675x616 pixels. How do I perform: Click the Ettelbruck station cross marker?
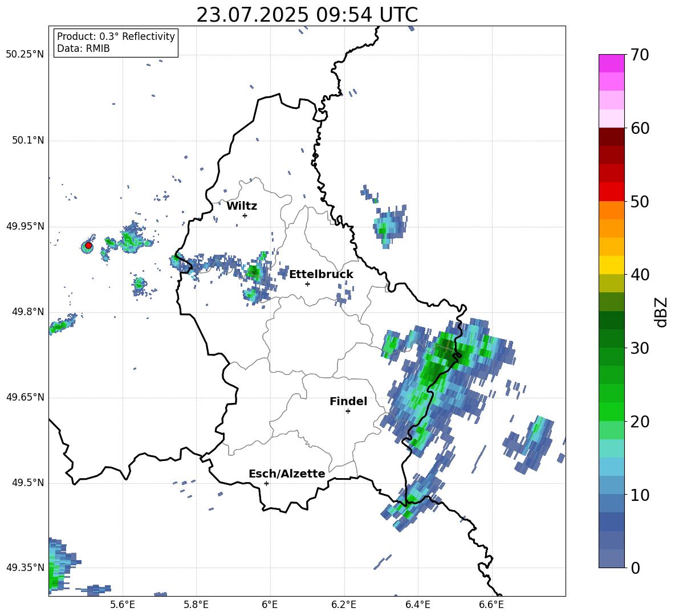tap(307, 284)
